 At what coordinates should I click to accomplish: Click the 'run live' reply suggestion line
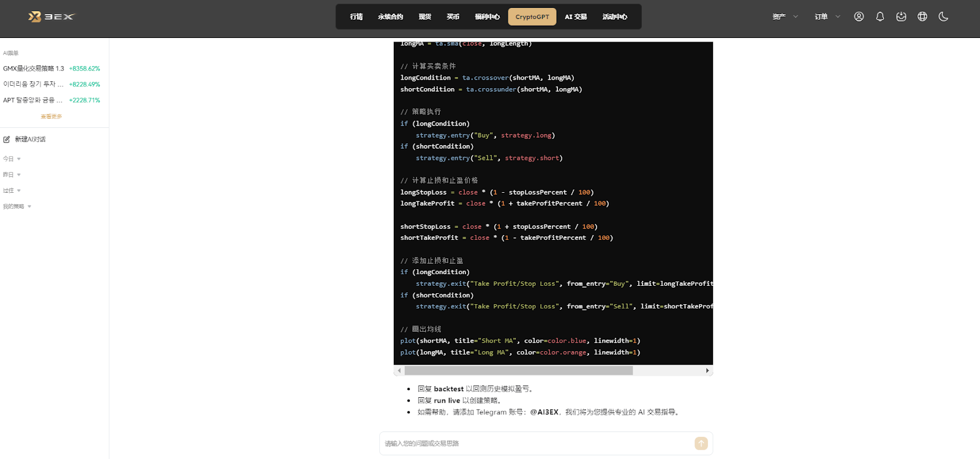[x=461, y=400]
